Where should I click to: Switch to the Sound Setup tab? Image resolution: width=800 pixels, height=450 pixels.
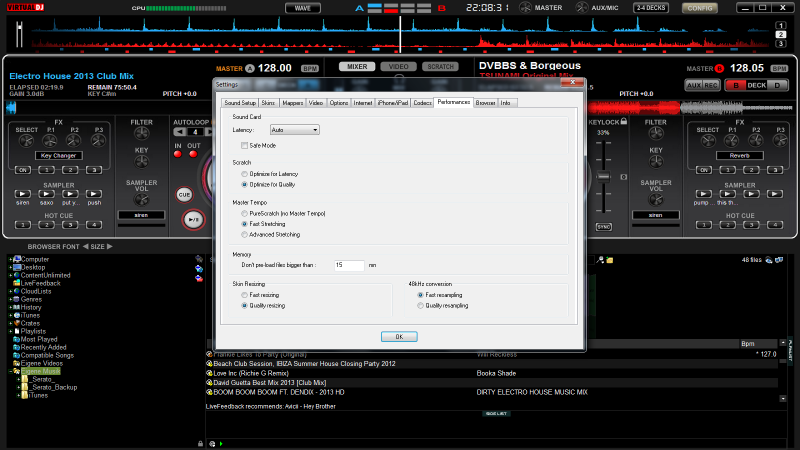240,103
